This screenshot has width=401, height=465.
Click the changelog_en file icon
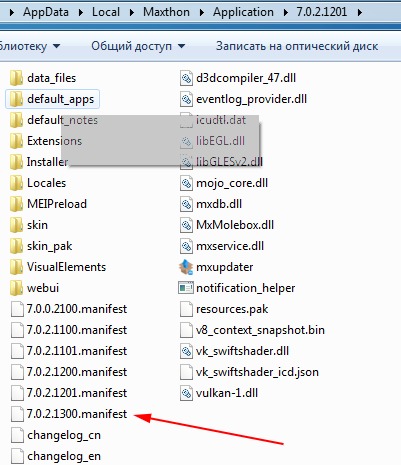(x=17, y=456)
